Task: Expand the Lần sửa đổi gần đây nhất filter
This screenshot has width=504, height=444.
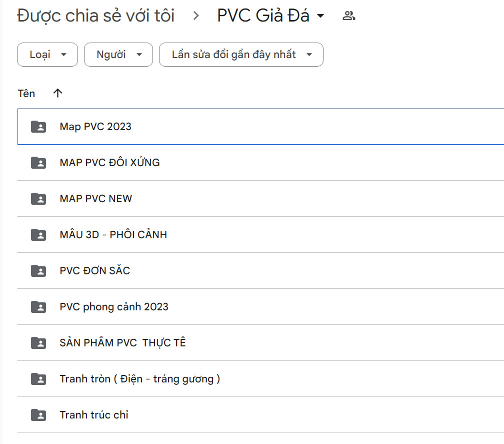Action: (241, 55)
